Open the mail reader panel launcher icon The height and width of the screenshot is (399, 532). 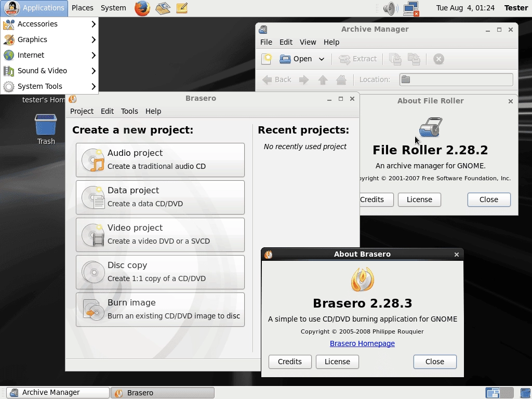163,8
